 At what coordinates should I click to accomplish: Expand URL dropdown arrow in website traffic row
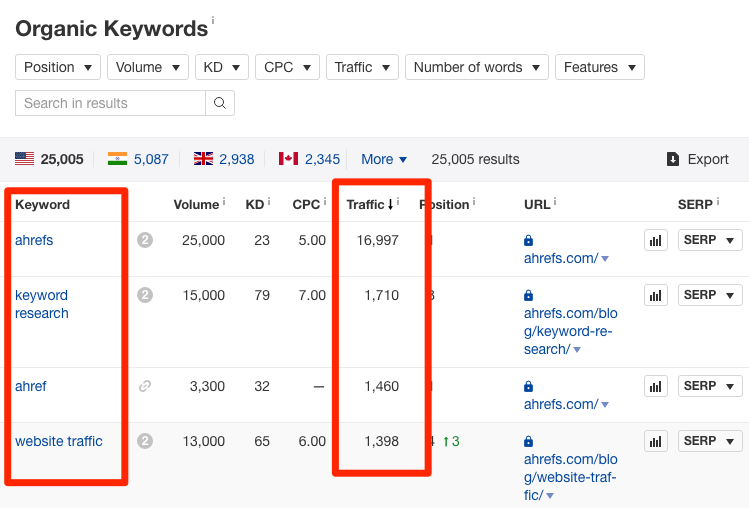tap(550, 496)
